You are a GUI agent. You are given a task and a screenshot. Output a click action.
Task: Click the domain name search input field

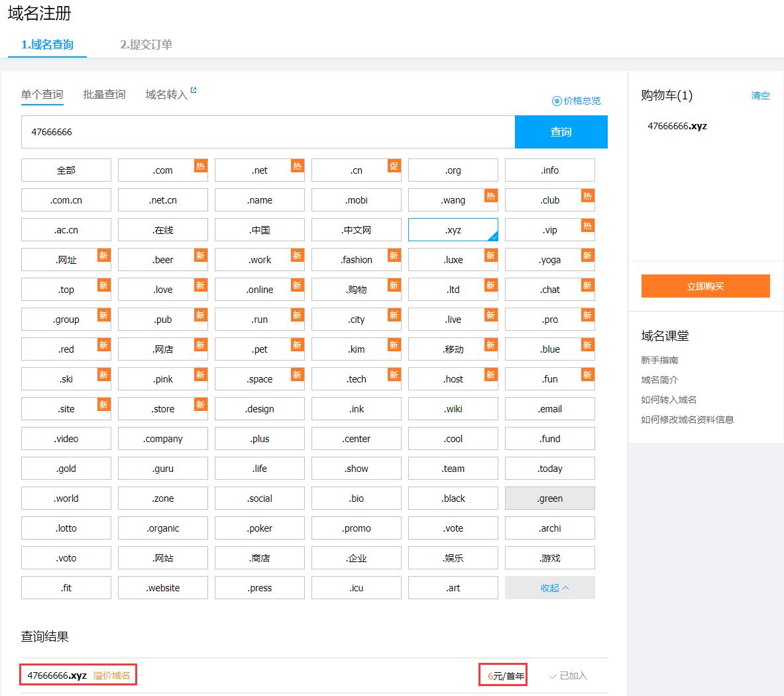point(268,132)
